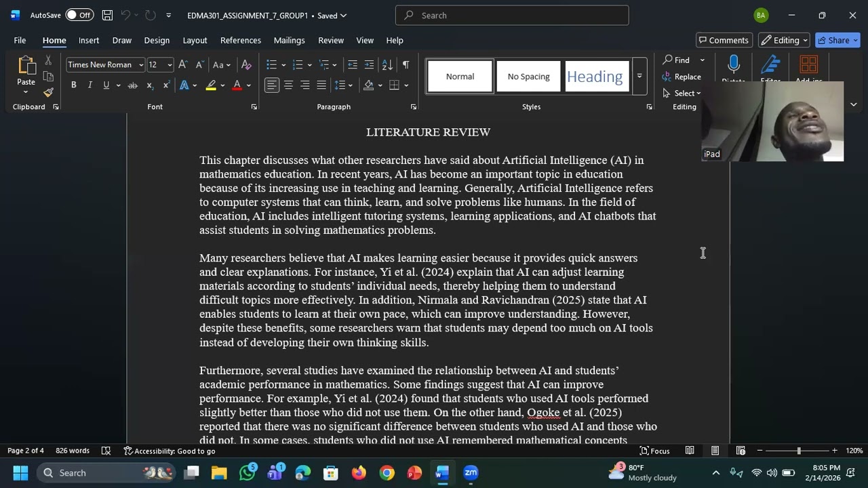Switch to the Review tab
The height and width of the screenshot is (488, 868).
(x=331, y=40)
